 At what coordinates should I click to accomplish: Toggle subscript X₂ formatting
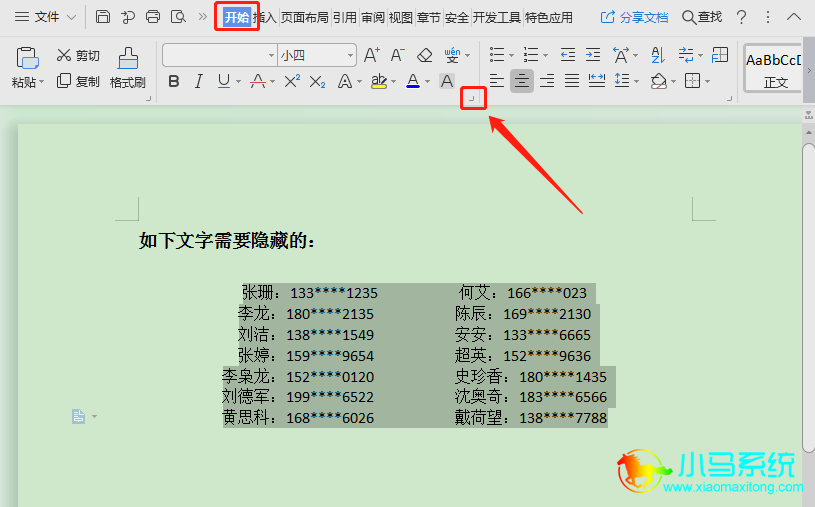(317, 81)
